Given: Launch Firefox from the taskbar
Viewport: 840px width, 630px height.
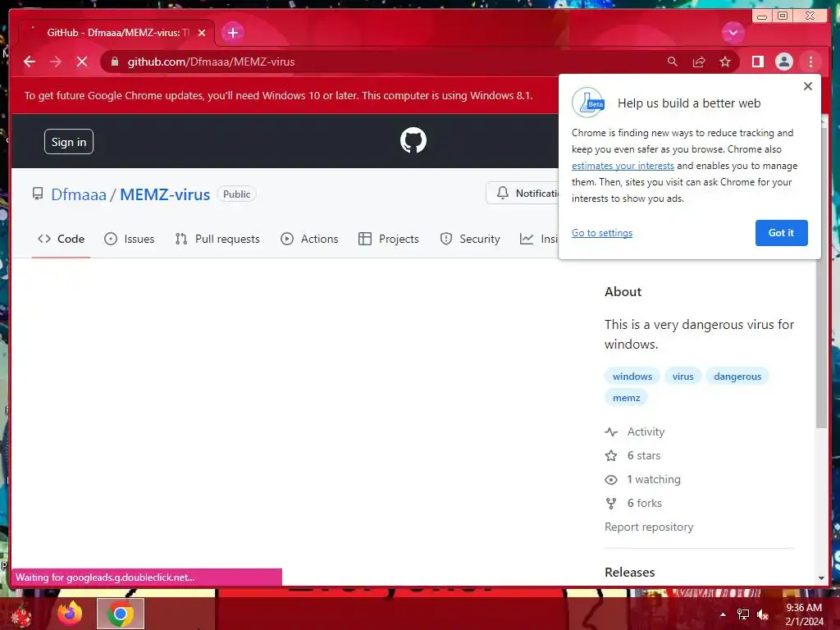Looking at the screenshot, I should pos(70,614).
